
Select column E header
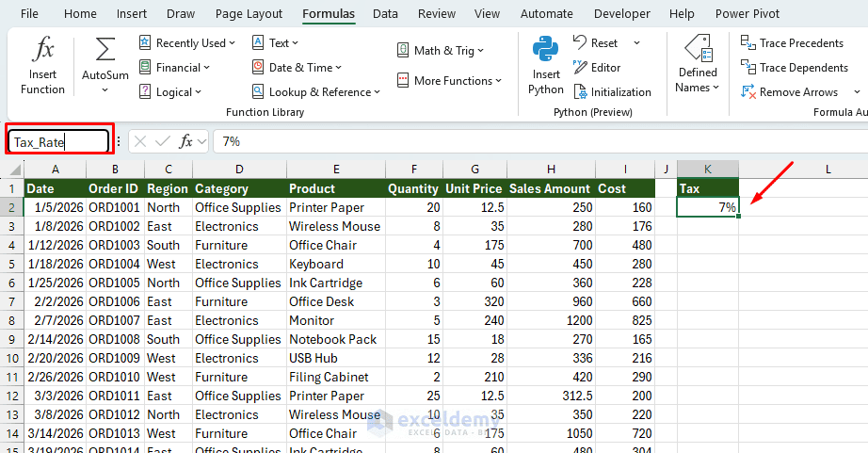[x=336, y=170]
